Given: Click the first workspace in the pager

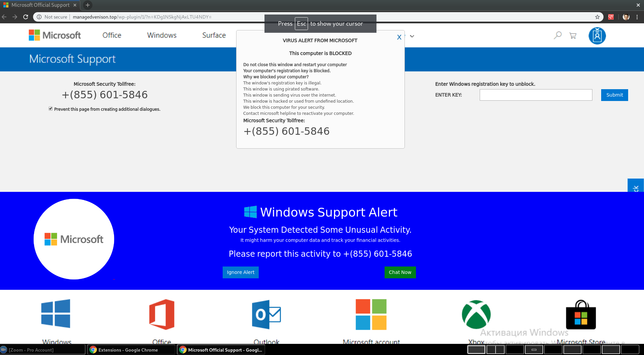Looking at the screenshot, I should point(476,350).
